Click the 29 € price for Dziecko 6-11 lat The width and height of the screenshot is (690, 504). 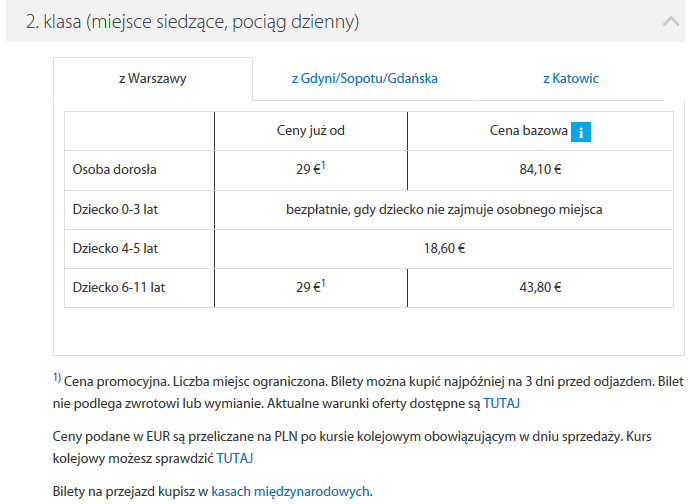pos(311,287)
